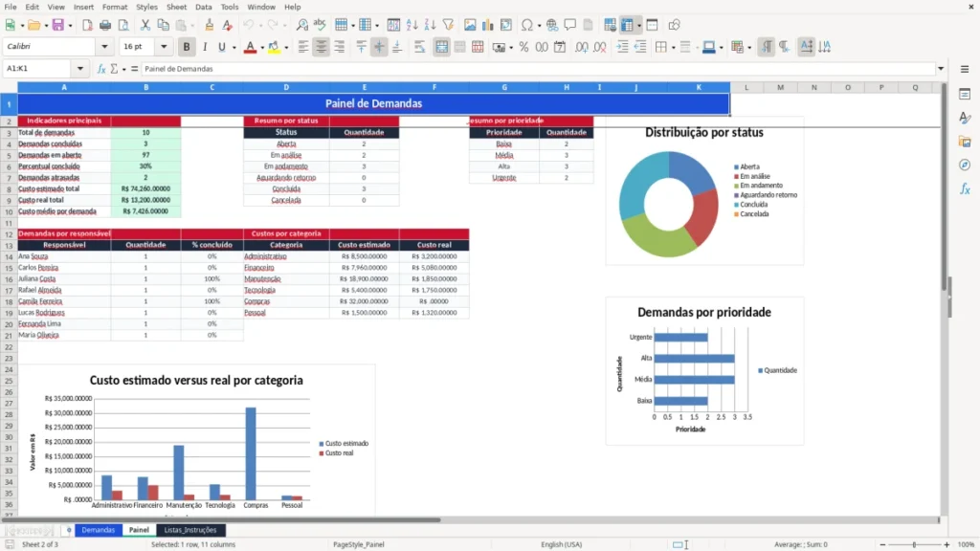Viewport: 980px width, 551px height.
Task: Toggle AutoFilter funnel
Action: (448, 25)
